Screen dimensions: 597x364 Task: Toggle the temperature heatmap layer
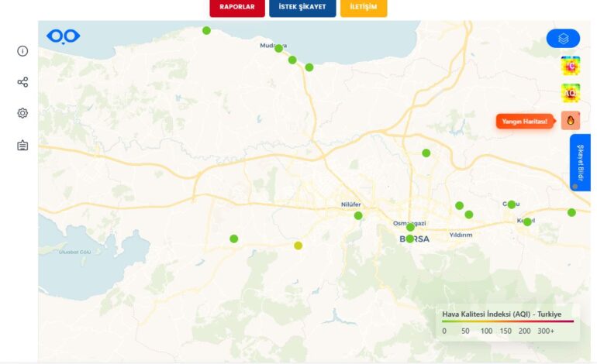pyautogui.click(x=571, y=67)
